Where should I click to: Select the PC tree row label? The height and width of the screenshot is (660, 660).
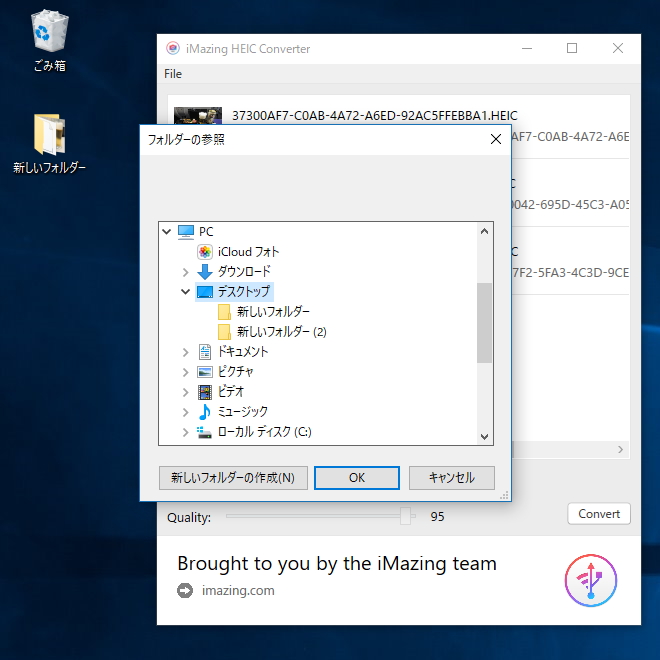coord(206,232)
